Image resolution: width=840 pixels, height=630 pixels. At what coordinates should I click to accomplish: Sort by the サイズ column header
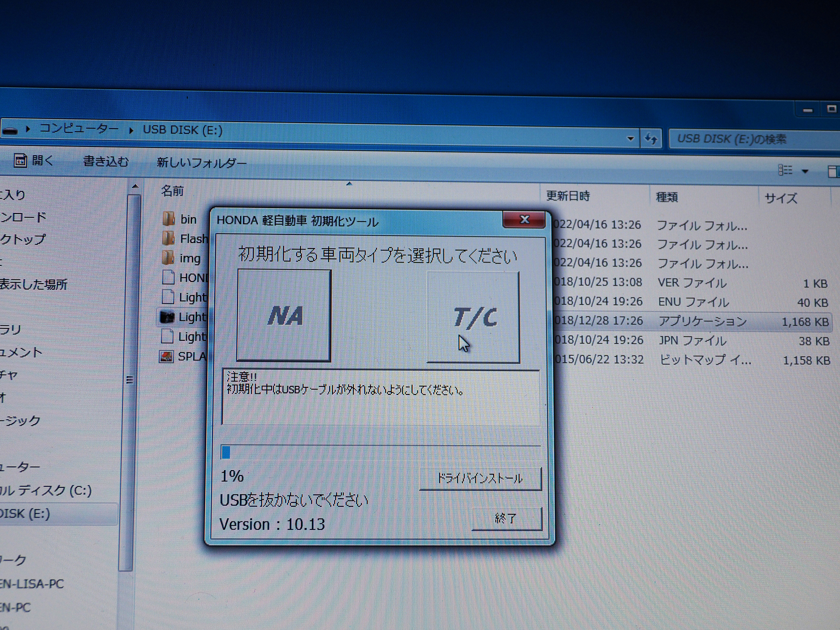coord(781,198)
